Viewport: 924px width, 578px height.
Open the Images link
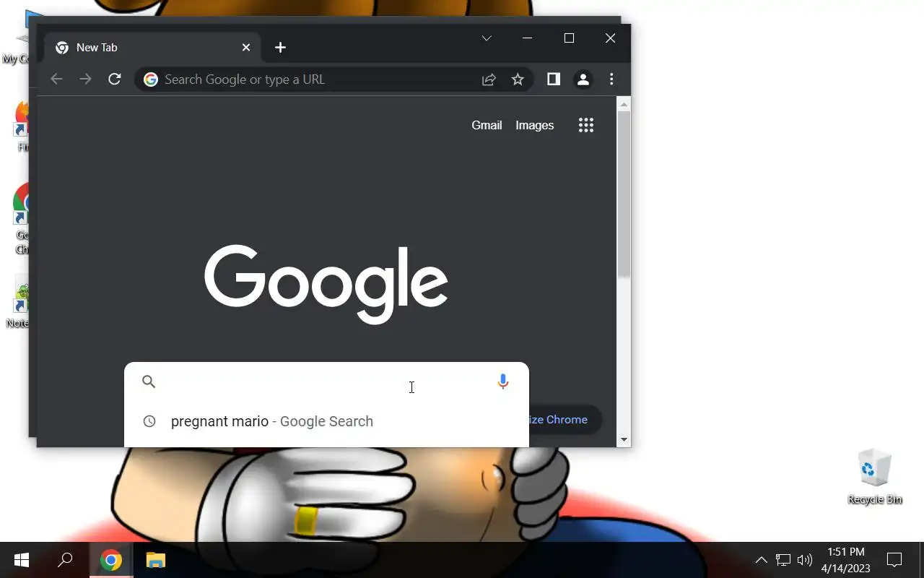535,126
